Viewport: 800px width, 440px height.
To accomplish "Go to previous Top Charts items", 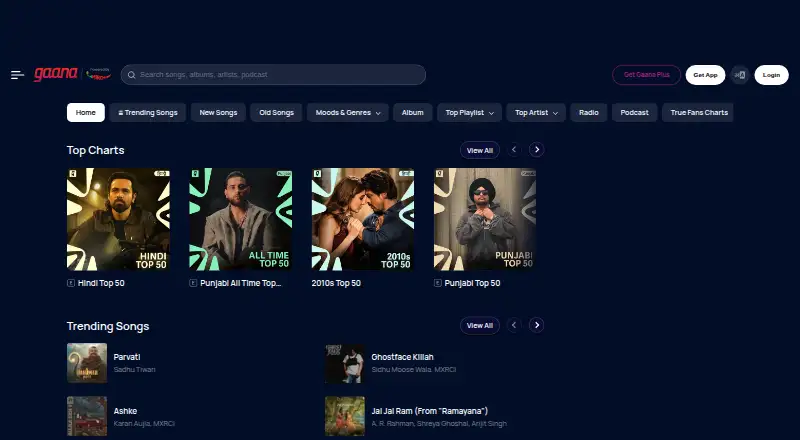I will 514,150.
